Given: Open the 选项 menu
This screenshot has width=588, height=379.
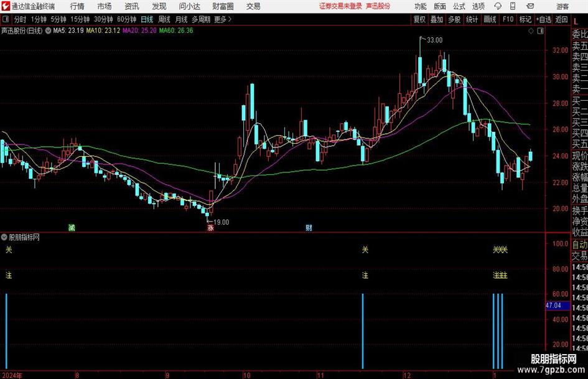Looking at the screenshot, I should pyautogui.click(x=478, y=6).
